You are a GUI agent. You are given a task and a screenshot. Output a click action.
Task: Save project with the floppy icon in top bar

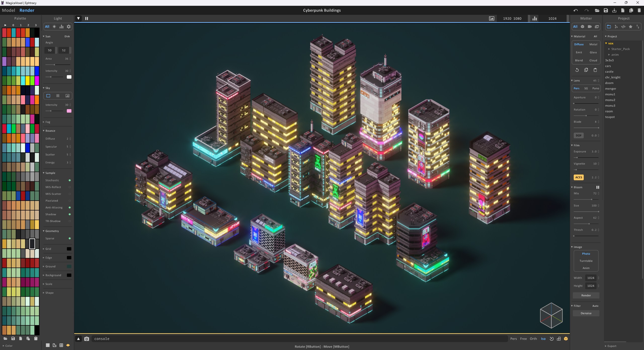coord(606,10)
